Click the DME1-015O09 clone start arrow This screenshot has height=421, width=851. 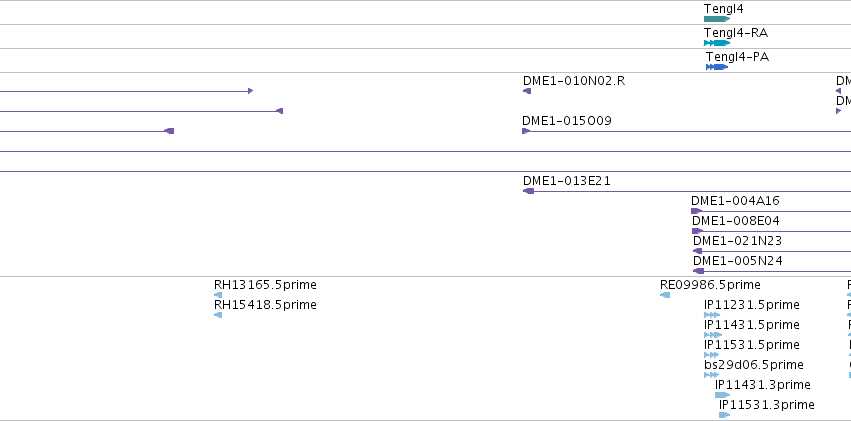tap(526, 131)
